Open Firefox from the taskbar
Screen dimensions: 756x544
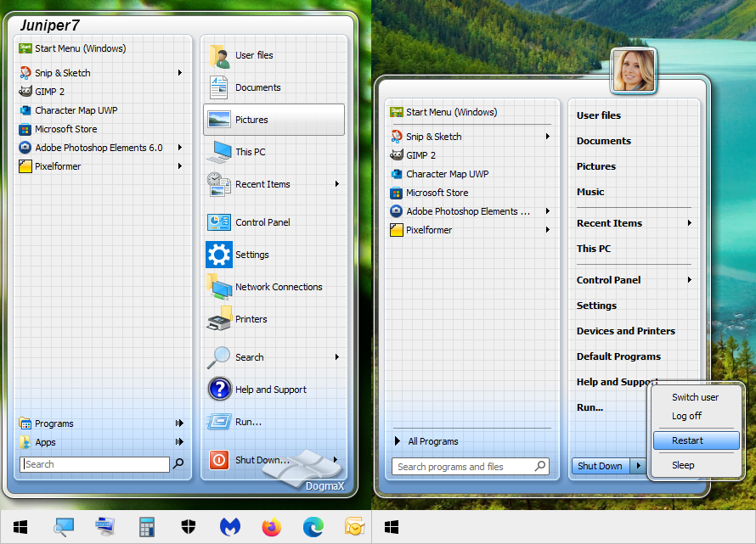pos(272,527)
